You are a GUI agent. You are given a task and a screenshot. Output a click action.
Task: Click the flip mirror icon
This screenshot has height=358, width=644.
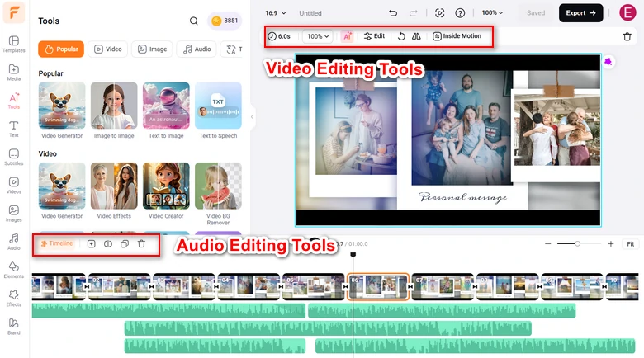pyautogui.click(x=416, y=36)
